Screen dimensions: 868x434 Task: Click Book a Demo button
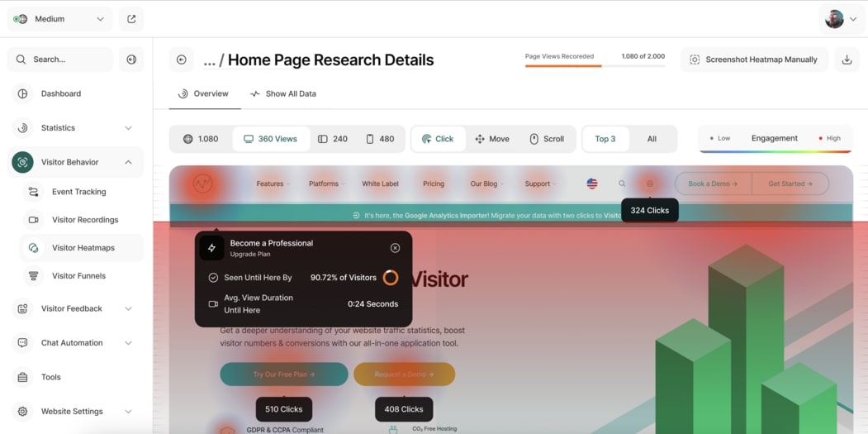pyautogui.click(x=713, y=184)
